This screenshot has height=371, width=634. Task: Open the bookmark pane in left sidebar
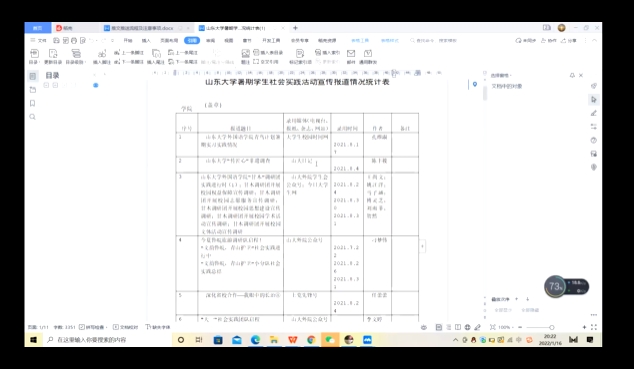pos(33,103)
